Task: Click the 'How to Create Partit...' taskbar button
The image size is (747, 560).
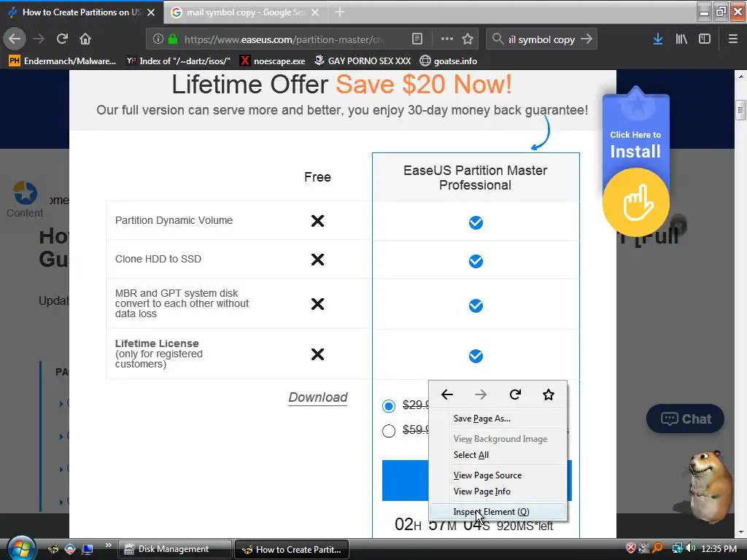Action: (x=292, y=549)
